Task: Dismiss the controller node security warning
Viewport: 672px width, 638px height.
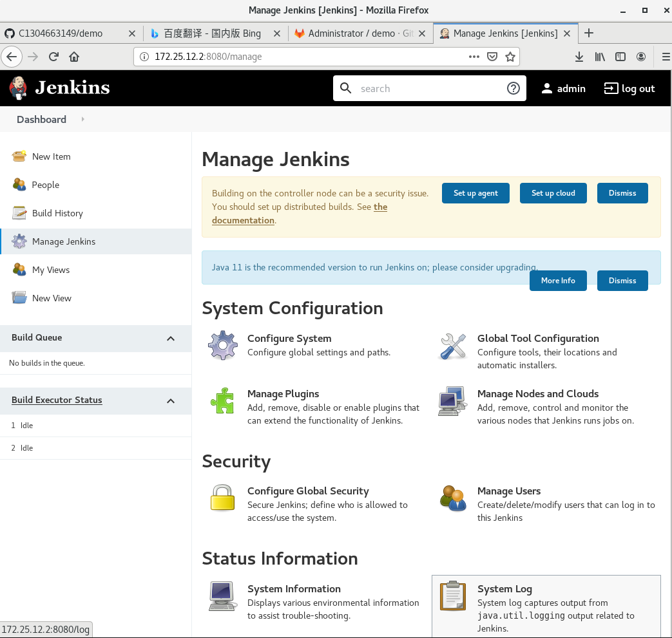Action: (x=622, y=193)
